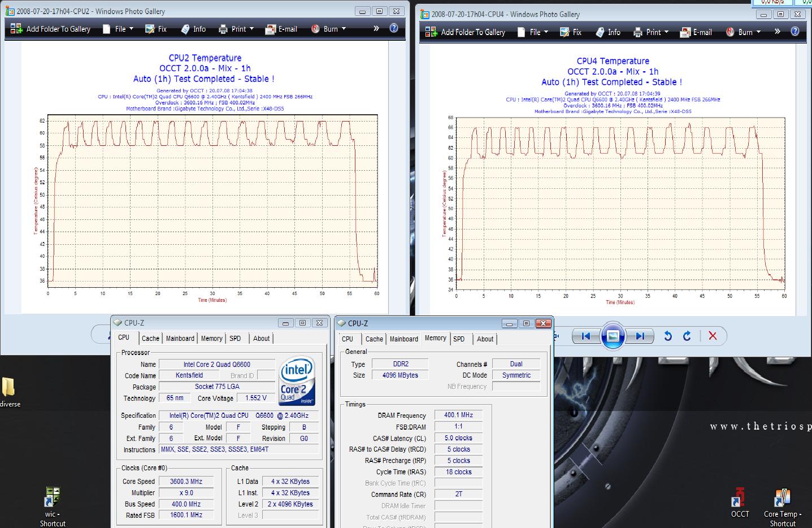This screenshot has height=528, width=812.
Task: Open Help icon in CPU4 Photo Gallery window
Action: tap(795, 32)
